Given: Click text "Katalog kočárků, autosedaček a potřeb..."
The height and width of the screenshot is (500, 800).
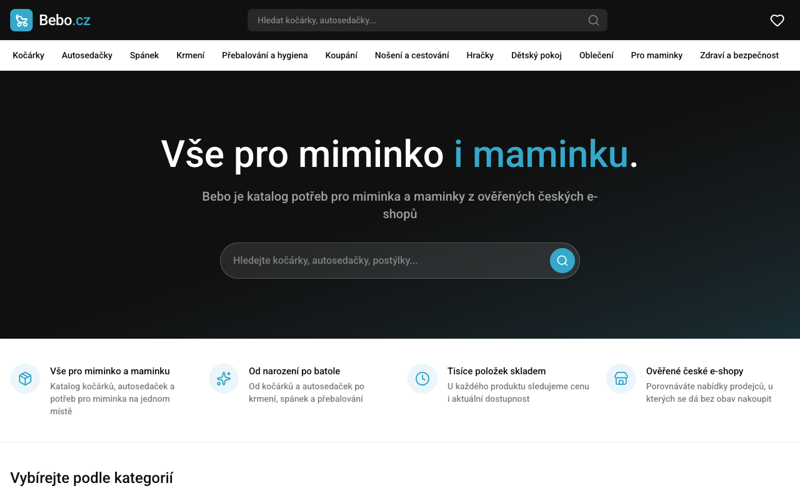Looking at the screenshot, I should click(112, 399).
